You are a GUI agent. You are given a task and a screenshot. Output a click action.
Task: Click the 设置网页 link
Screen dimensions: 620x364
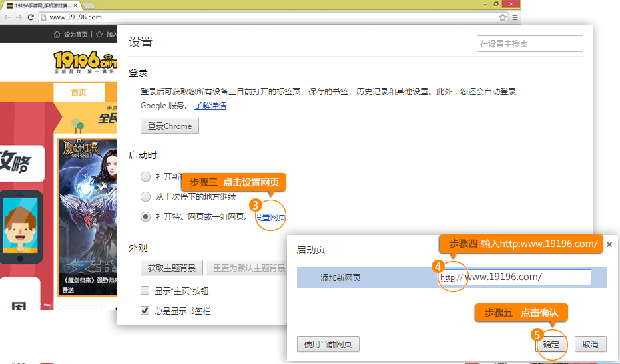pyautogui.click(x=271, y=217)
